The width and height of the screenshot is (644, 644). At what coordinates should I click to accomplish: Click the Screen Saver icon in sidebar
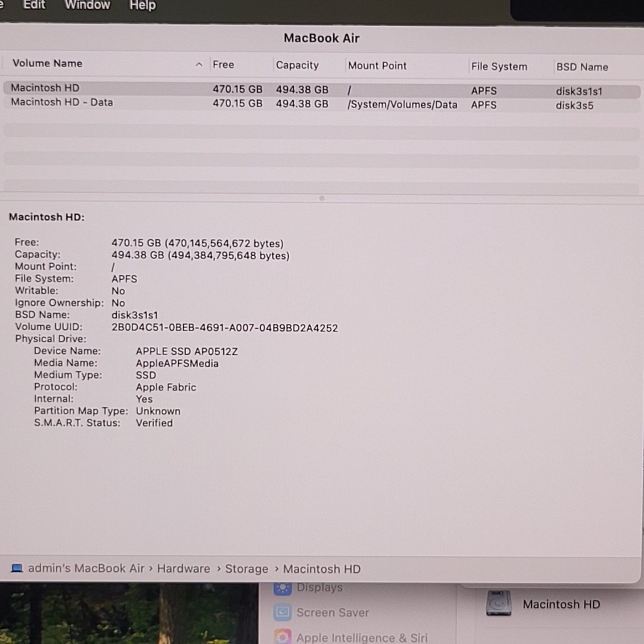[x=283, y=613]
